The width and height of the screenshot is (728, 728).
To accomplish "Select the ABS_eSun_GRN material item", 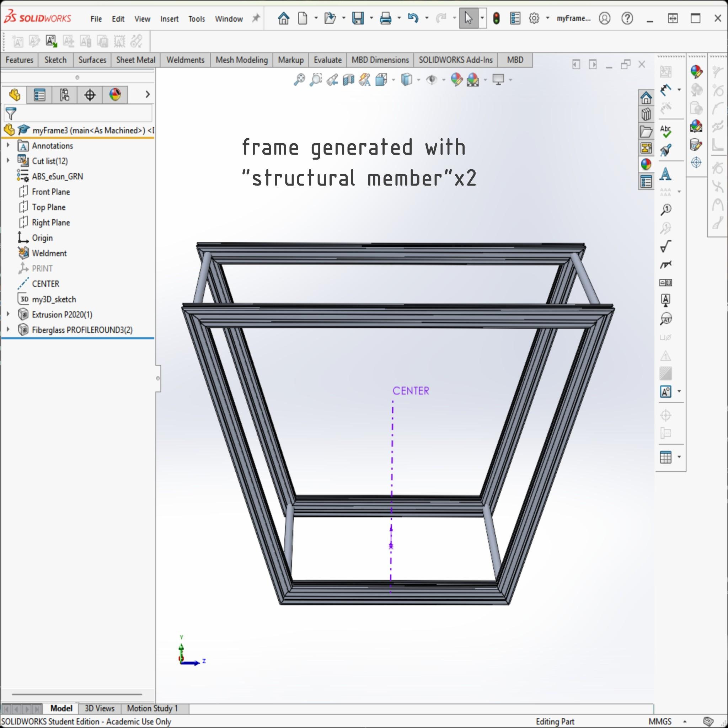I will [57, 176].
